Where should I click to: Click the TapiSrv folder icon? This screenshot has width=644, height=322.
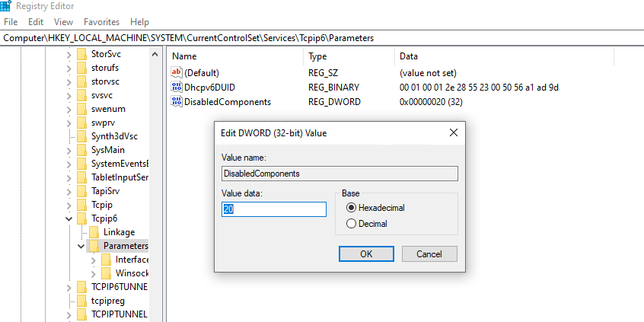[x=82, y=191]
